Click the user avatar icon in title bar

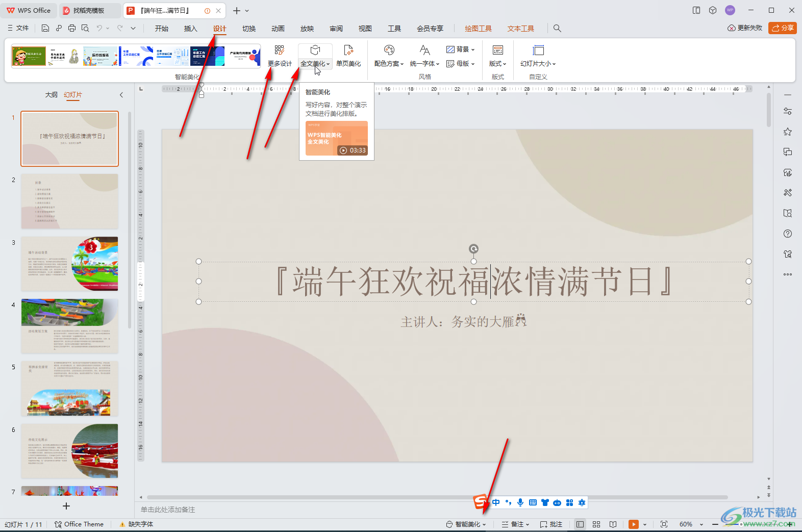click(x=730, y=10)
